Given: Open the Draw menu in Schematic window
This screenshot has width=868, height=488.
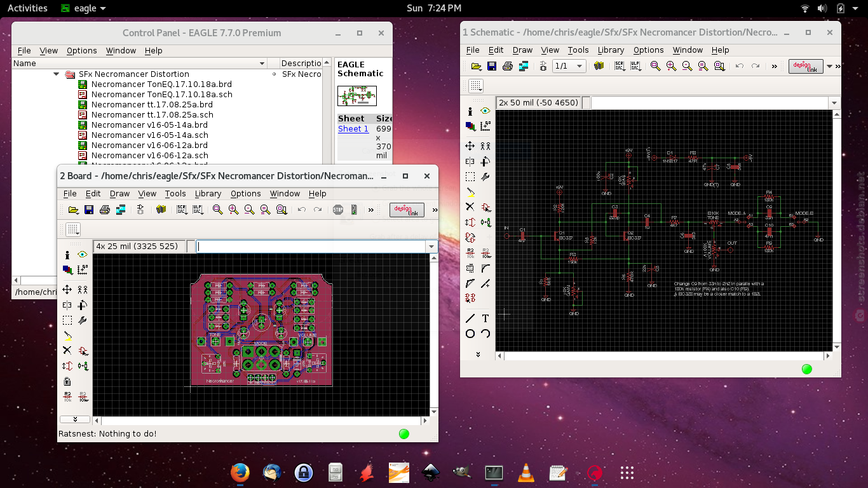Looking at the screenshot, I should pos(522,50).
